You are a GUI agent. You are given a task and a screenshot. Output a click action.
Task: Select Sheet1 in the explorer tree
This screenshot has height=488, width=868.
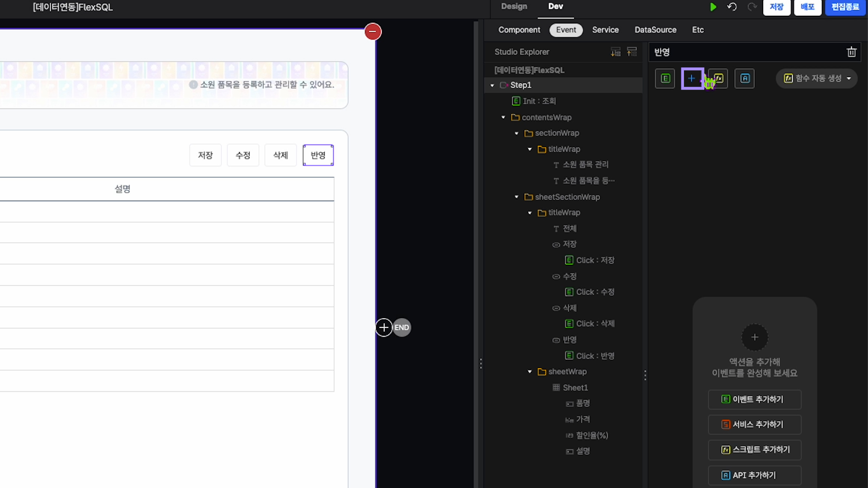pyautogui.click(x=570, y=388)
